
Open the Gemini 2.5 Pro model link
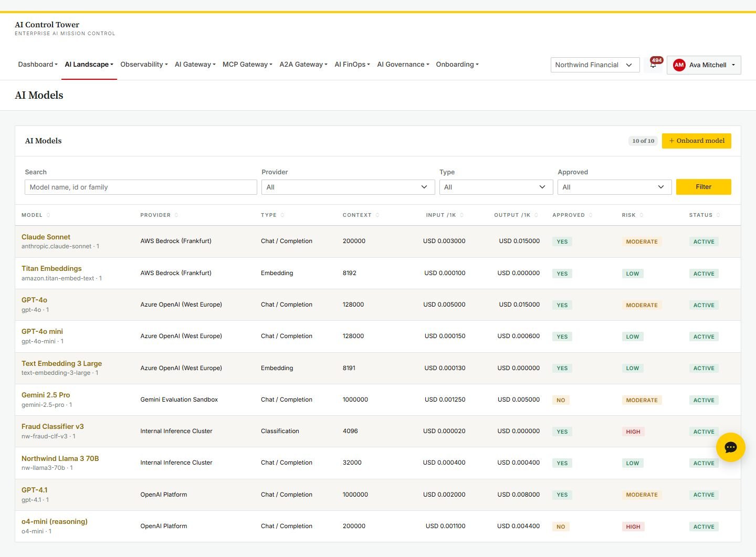click(46, 395)
